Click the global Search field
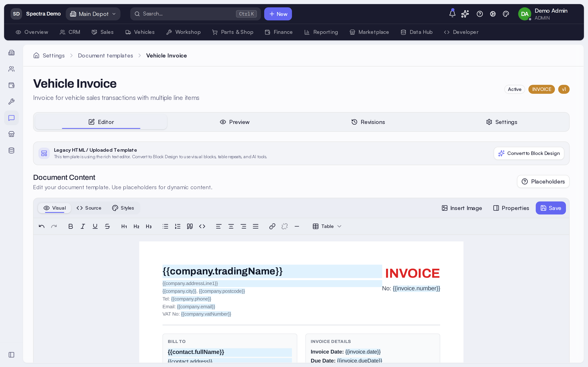This screenshot has width=588, height=367. 195,14
